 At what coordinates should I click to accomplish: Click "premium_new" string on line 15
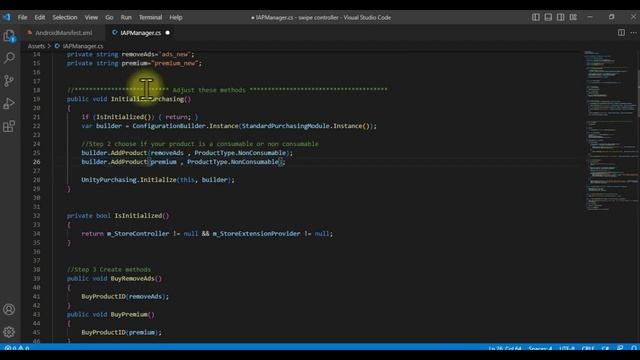[175, 63]
